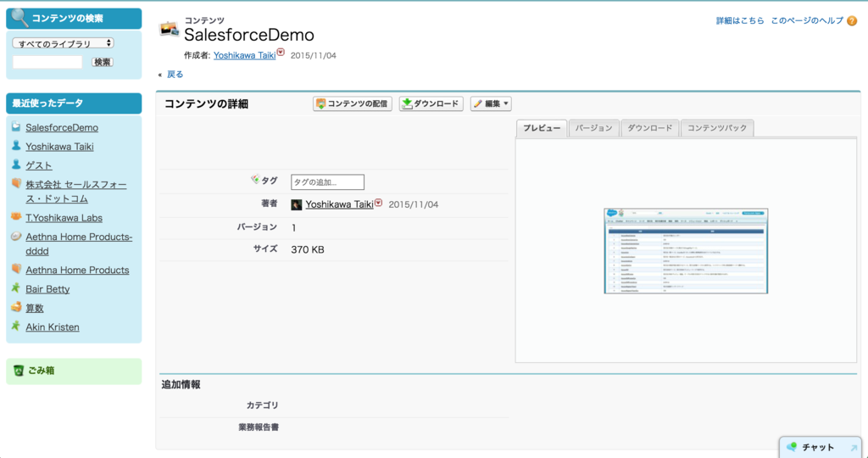Open Akin Kristen link
868x458 pixels.
coord(53,327)
